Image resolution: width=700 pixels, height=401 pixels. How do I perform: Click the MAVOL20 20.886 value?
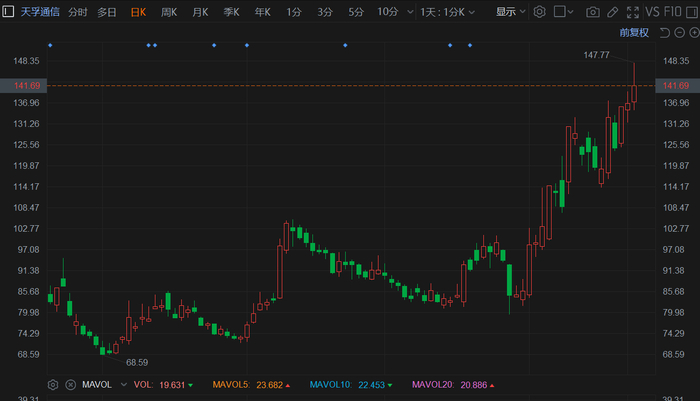(x=474, y=385)
